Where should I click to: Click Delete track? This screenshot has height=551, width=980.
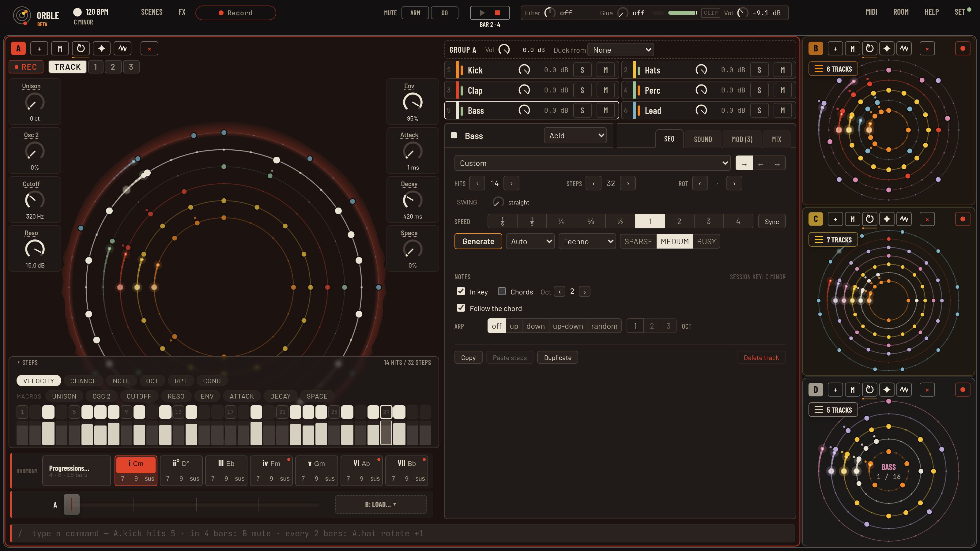[761, 358]
